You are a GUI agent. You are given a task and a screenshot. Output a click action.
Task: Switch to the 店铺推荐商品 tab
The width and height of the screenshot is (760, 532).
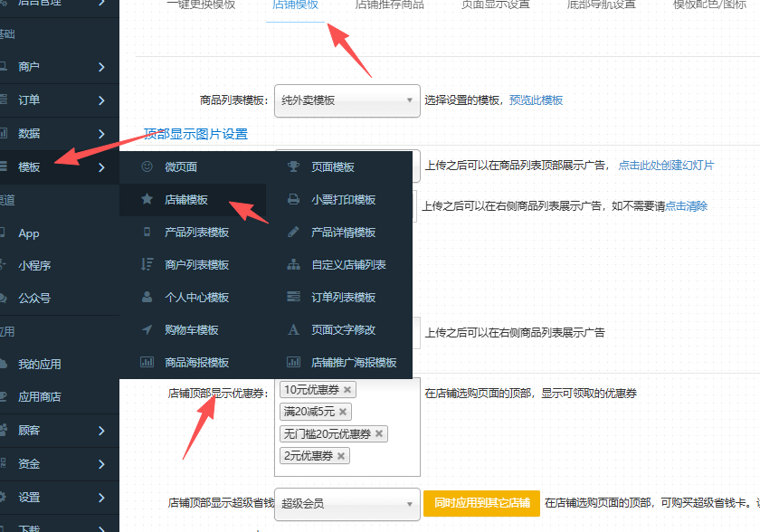(389, 5)
